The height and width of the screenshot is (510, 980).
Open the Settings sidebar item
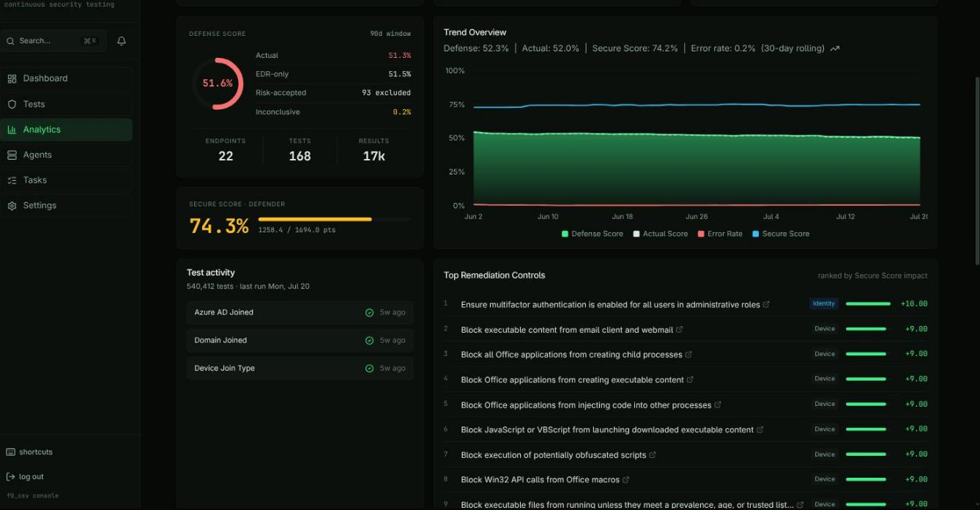tap(66, 205)
